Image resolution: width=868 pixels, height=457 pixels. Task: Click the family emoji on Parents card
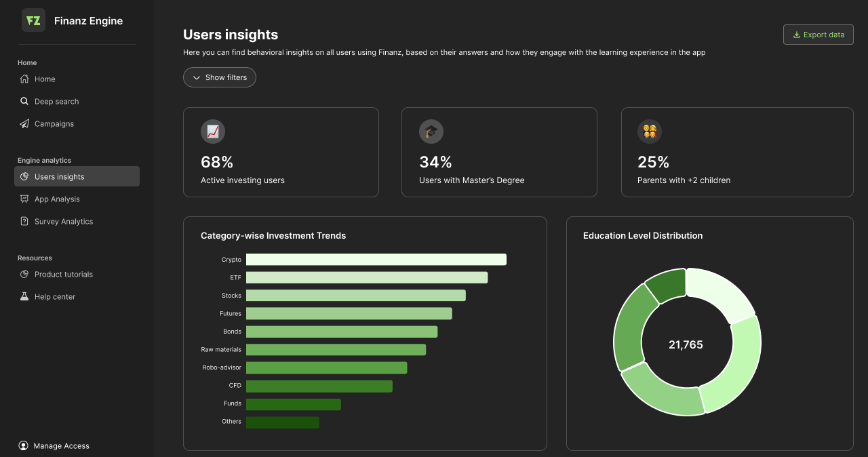pyautogui.click(x=650, y=132)
